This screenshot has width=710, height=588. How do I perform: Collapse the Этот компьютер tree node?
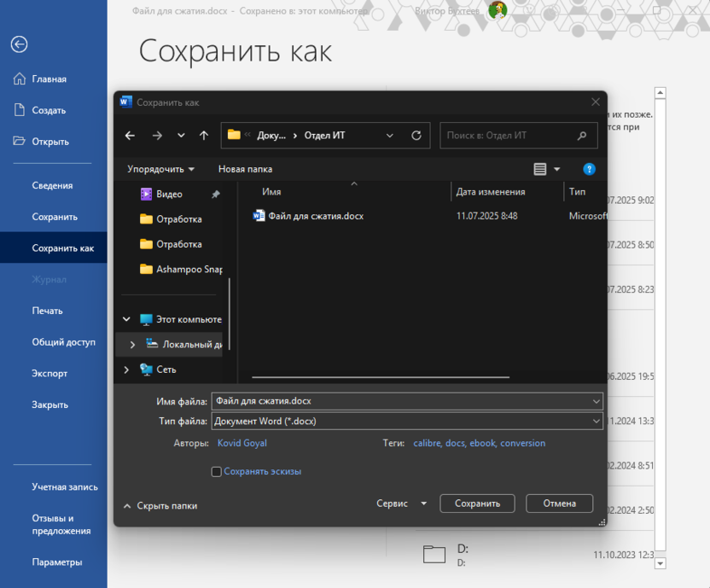coord(127,319)
